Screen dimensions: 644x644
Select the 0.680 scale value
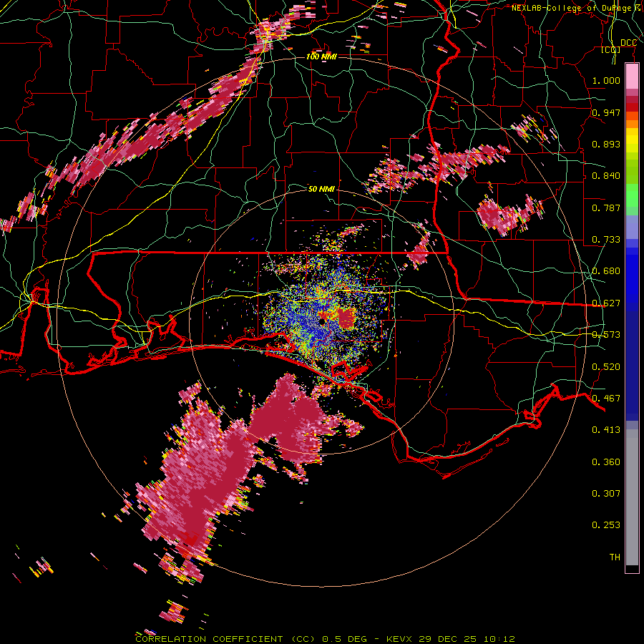[x=606, y=271]
